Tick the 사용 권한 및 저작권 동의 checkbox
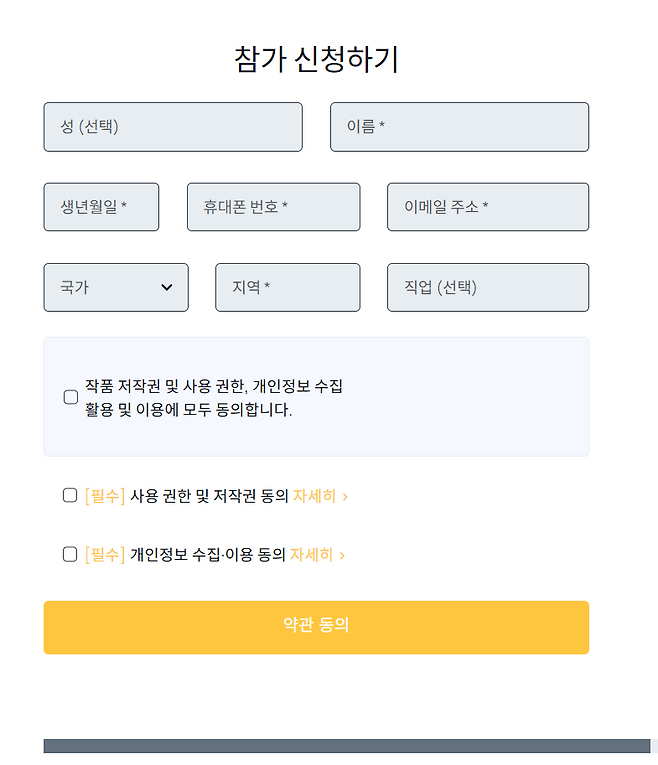The image size is (658, 765). [x=70, y=495]
